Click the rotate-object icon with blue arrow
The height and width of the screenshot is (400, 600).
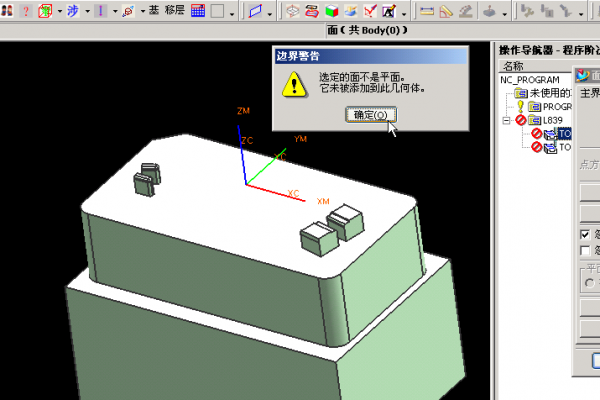(128, 11)
